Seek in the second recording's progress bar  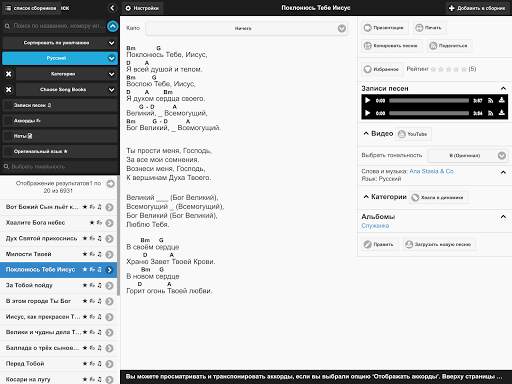click(x=429, y=113)
